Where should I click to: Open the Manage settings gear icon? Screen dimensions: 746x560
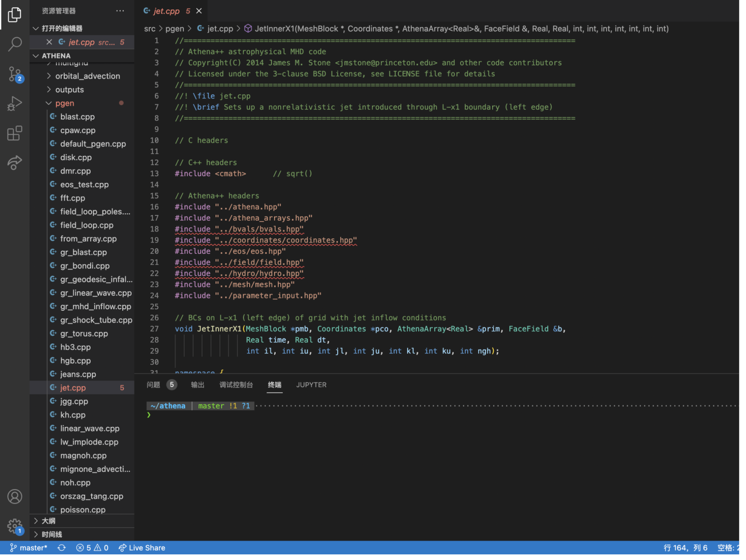point(15,526)
